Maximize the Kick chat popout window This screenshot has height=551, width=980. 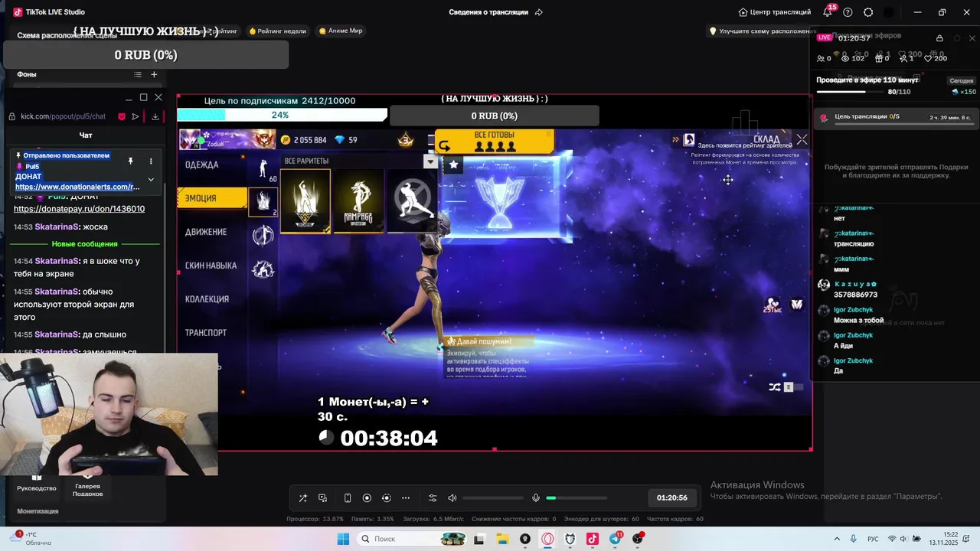[x=143, y=97]
